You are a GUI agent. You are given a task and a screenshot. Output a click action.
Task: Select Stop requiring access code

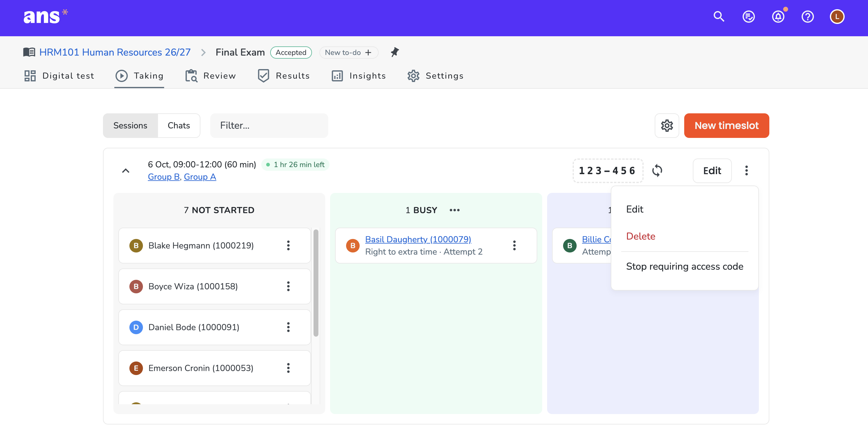point(685,266)
